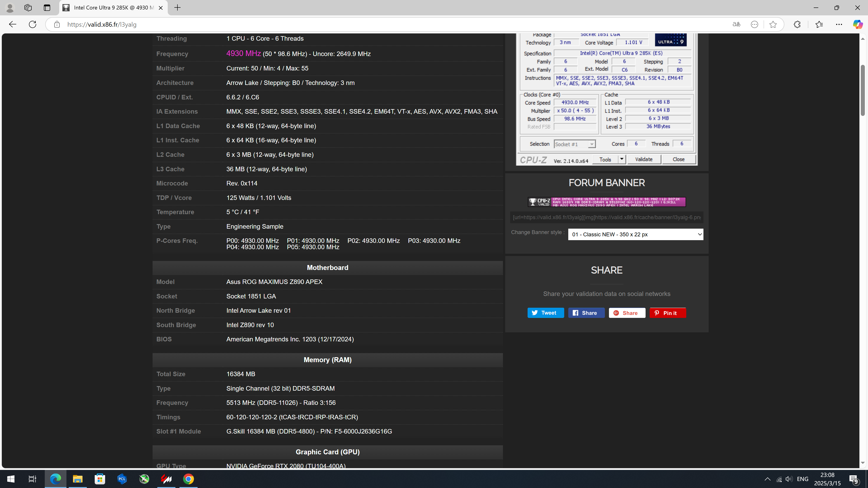Click the 4930 MHz frequency value

244,54
